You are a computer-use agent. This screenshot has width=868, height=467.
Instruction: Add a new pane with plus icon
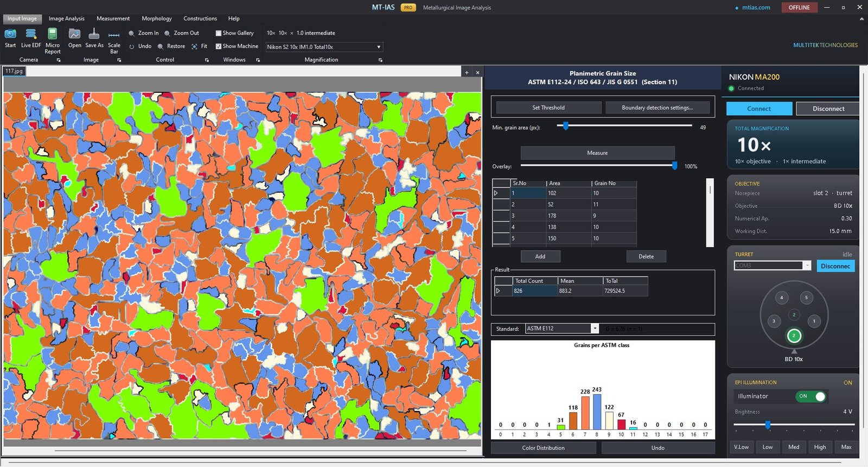(x=467, y=72)
